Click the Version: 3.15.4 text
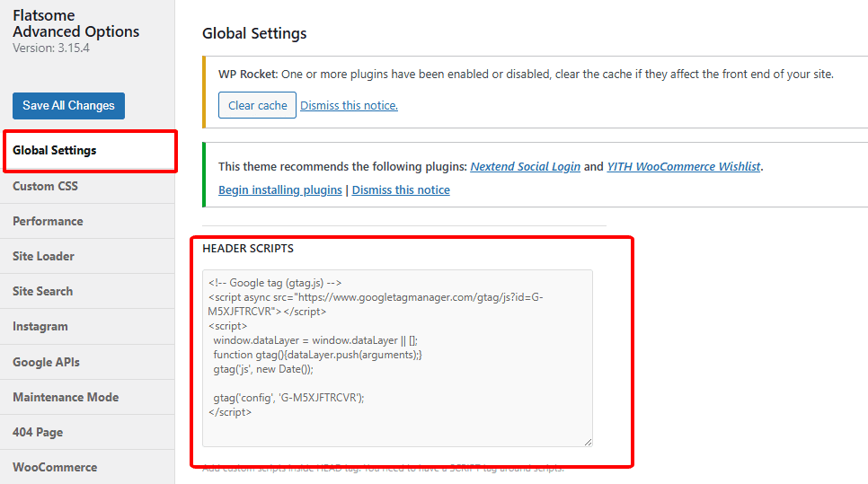Viewport: 868px width, 484px height. (51, 48)
